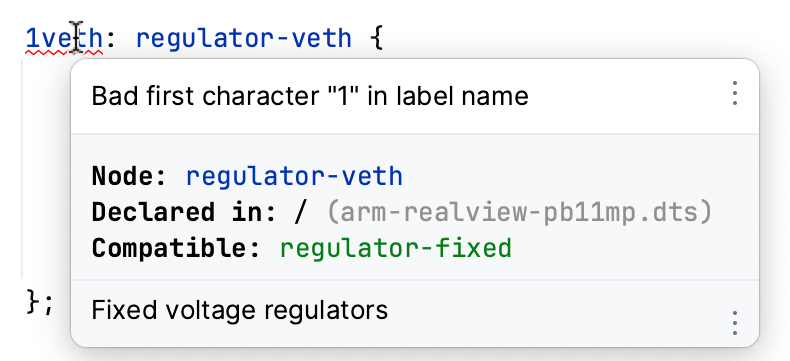Click the regulator-fixed compatible link
This screenshot has width=790, height=361.
396,248
